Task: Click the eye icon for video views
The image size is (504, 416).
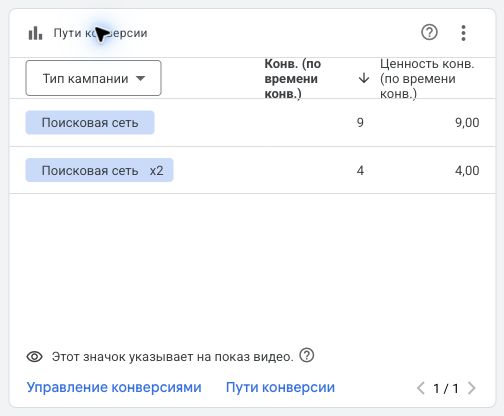Action: tap(34, 357)
